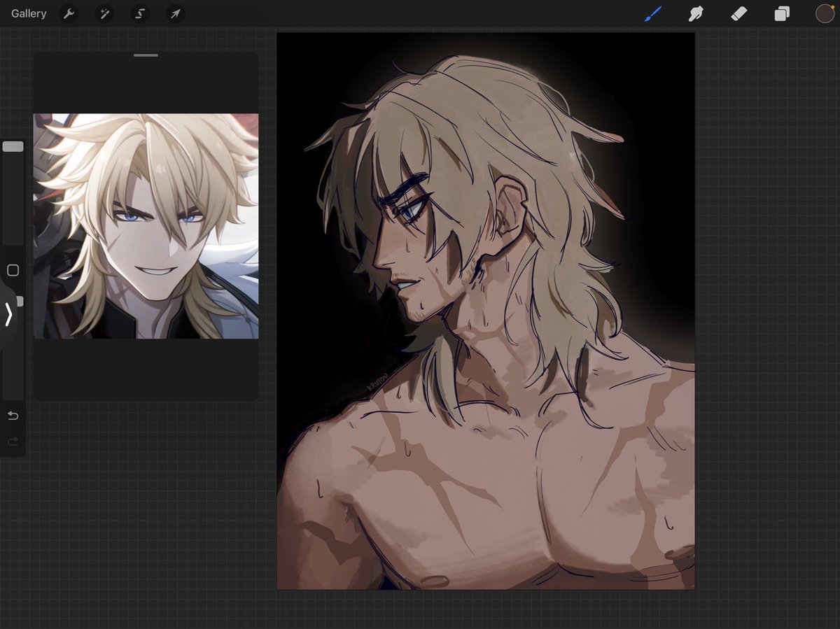Open the Gallery view
Screen dimensions: 840x629
(x=29, y=13)
